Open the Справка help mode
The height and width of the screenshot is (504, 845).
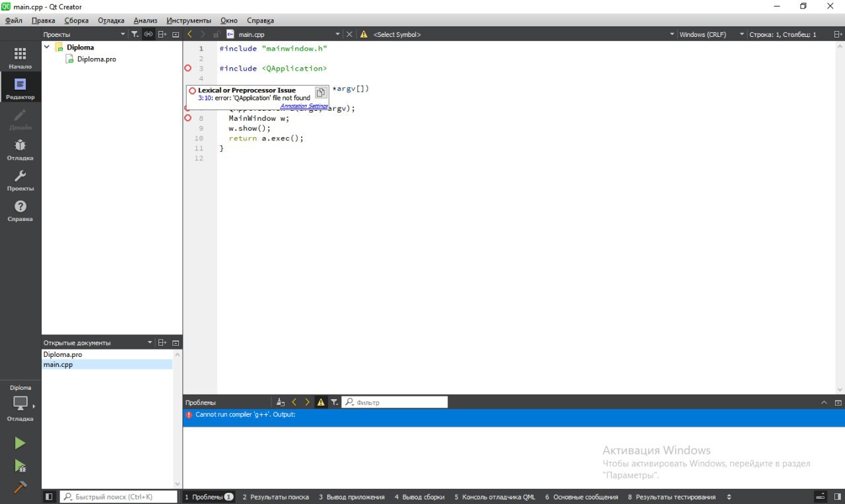click(x=20, y=210)
